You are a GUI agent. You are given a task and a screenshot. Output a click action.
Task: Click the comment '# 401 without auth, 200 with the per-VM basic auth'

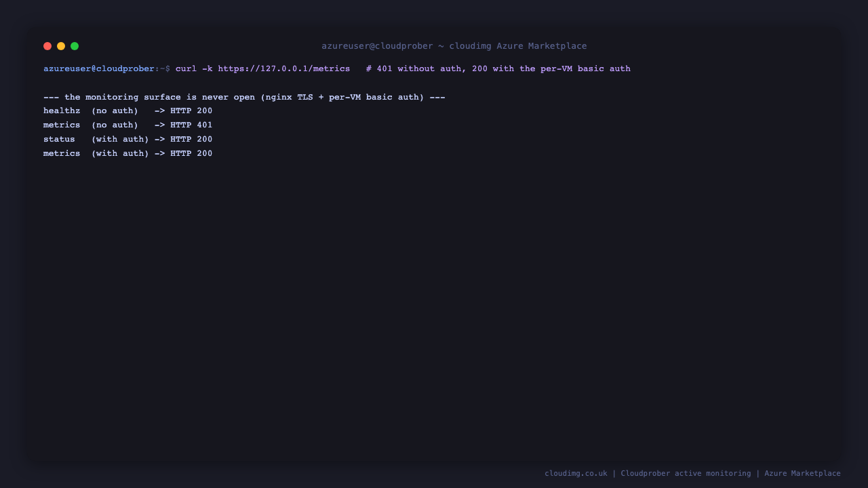click(x=498, y=68)
